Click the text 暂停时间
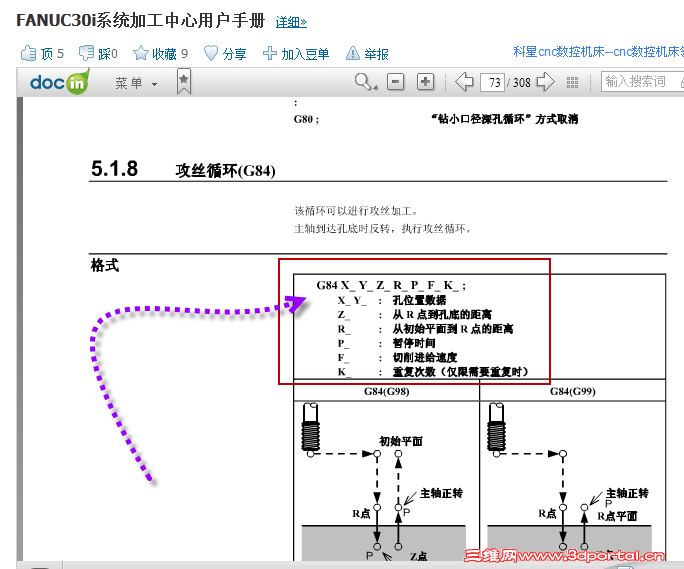 [x=414, y=343]
